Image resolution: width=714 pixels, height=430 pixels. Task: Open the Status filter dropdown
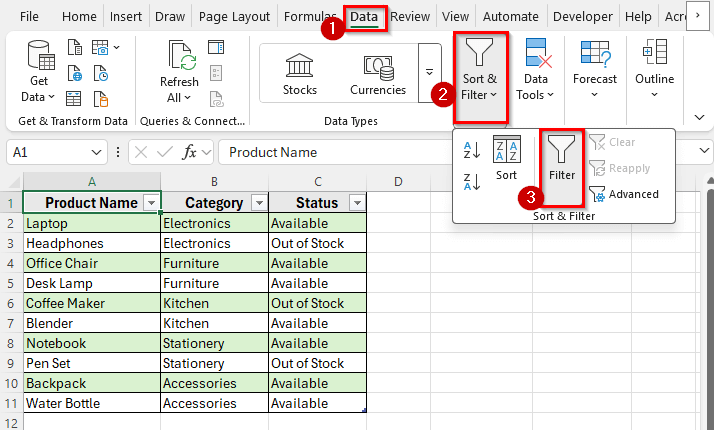coord(357,203)
